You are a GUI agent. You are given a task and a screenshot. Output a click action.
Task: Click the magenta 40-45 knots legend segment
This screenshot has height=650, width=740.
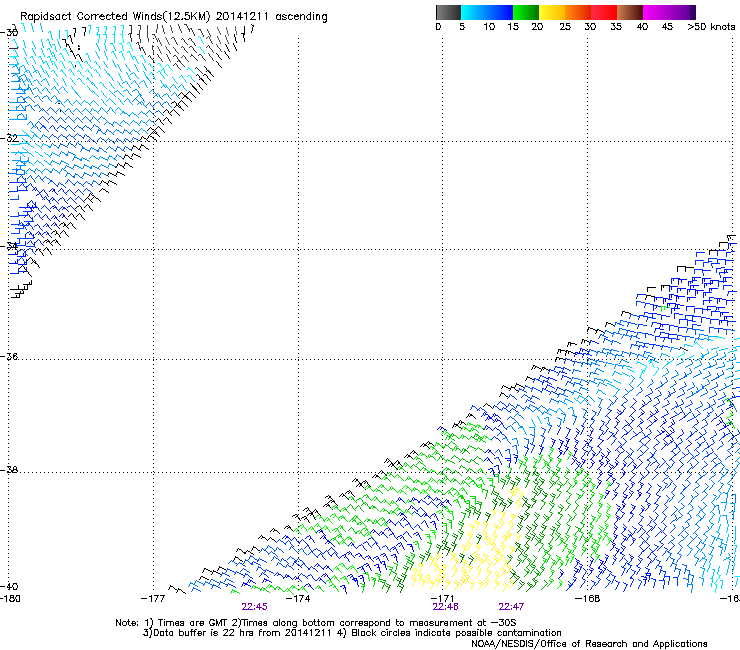pyautogui.click(x=656, y=12)
